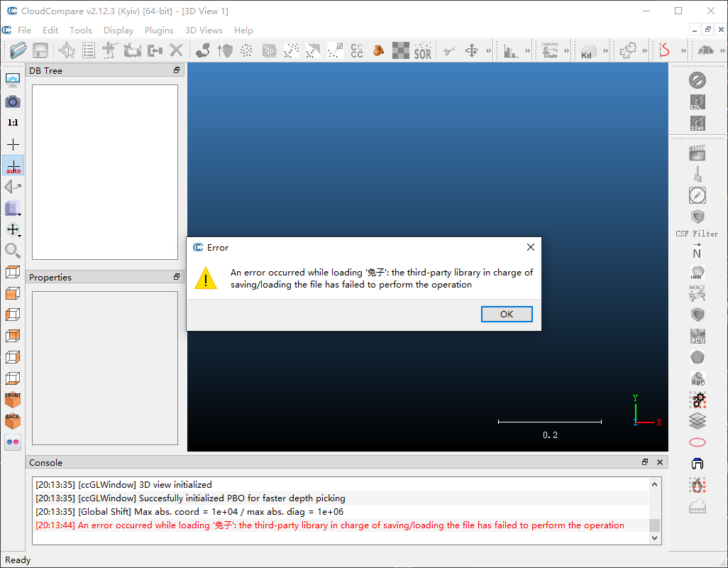Image resolution: width=728 pixels, height=568 pixels.
Task: Click the histogram icon
Action: click(511, 50)
